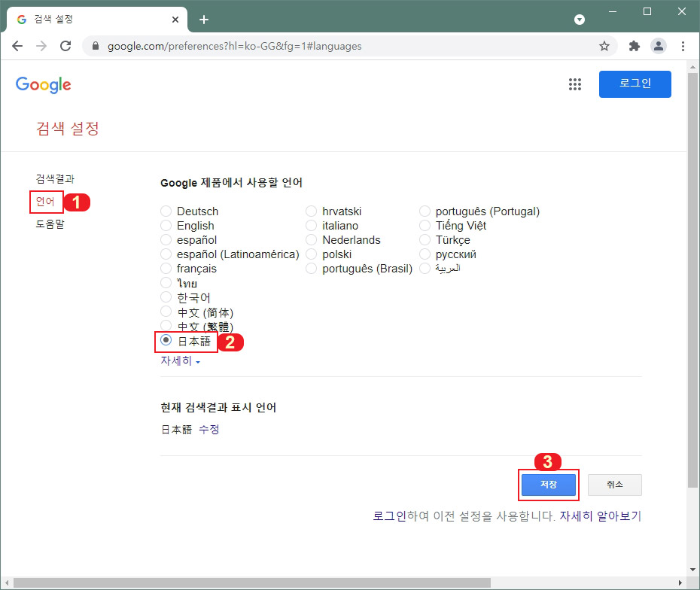Reload the current page
This screenshot has width=700, height=590.
65,46
